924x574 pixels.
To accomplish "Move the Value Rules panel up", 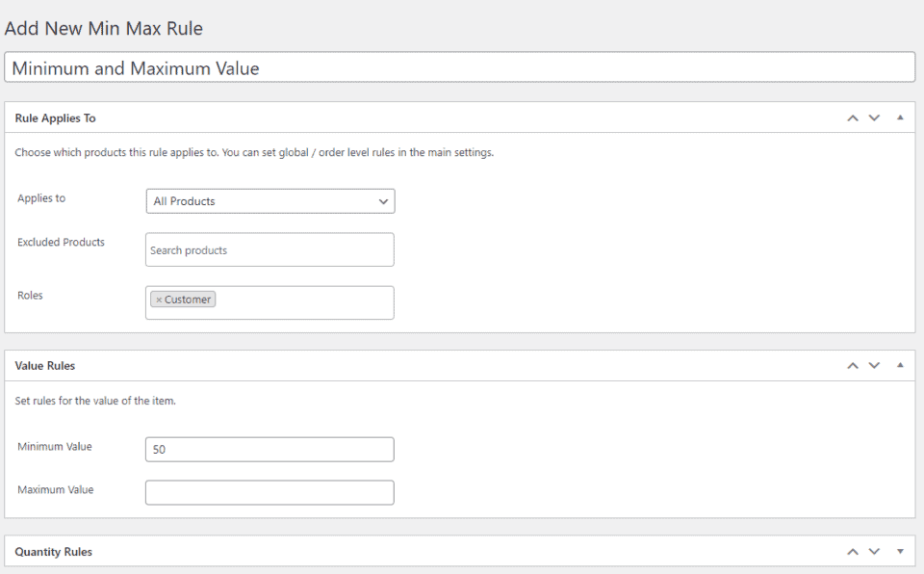I will 852,364.
